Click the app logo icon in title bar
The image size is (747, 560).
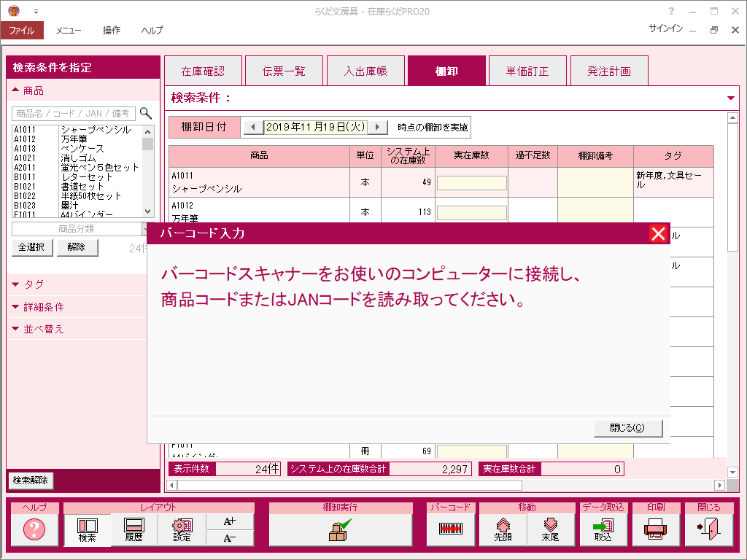(x=14, y=10)
